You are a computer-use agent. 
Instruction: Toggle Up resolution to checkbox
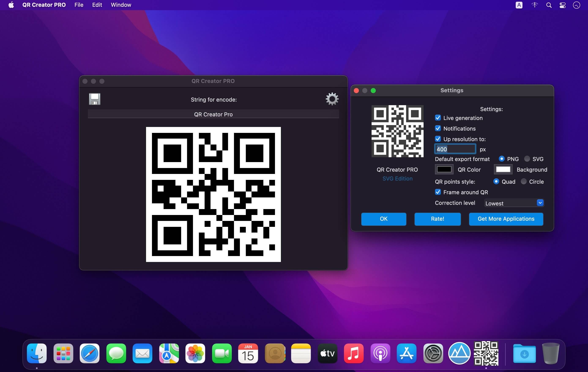click(x=438, y=139)
